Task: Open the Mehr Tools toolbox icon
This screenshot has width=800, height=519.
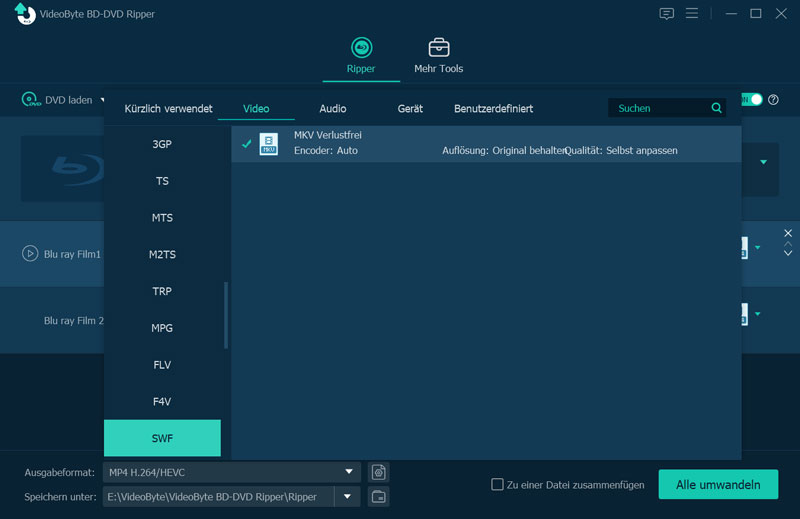Action: pos(438,48)
